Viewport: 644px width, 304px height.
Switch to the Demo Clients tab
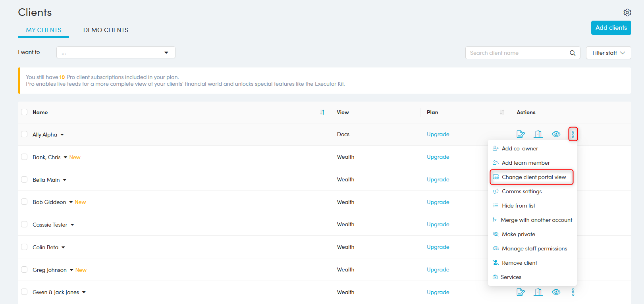(106, 30)
